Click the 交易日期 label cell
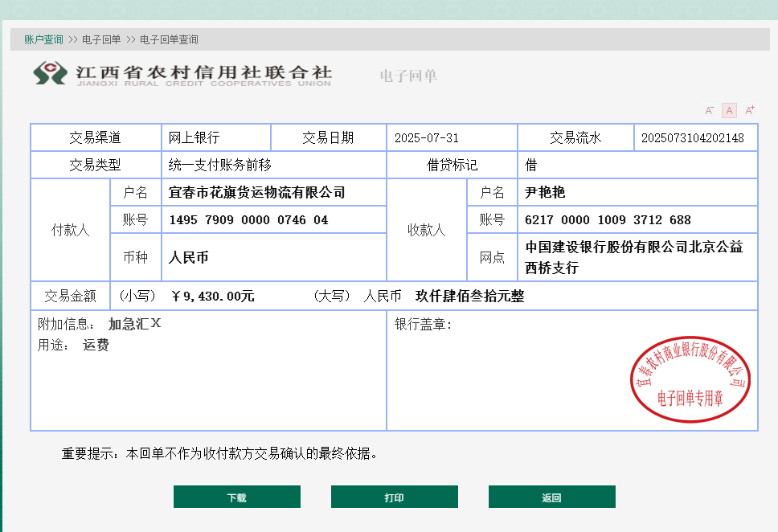778x532 pixels. 328,137
